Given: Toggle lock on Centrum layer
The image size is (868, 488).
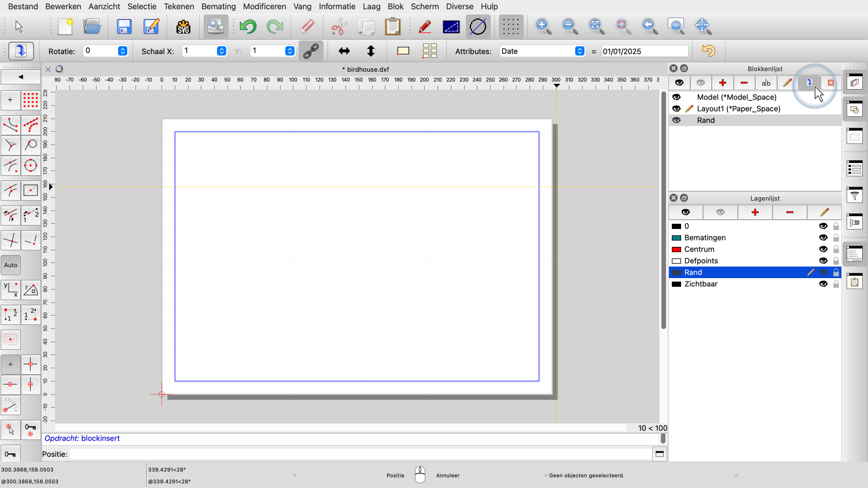Looking at the screenshot, I should point(836,249).
